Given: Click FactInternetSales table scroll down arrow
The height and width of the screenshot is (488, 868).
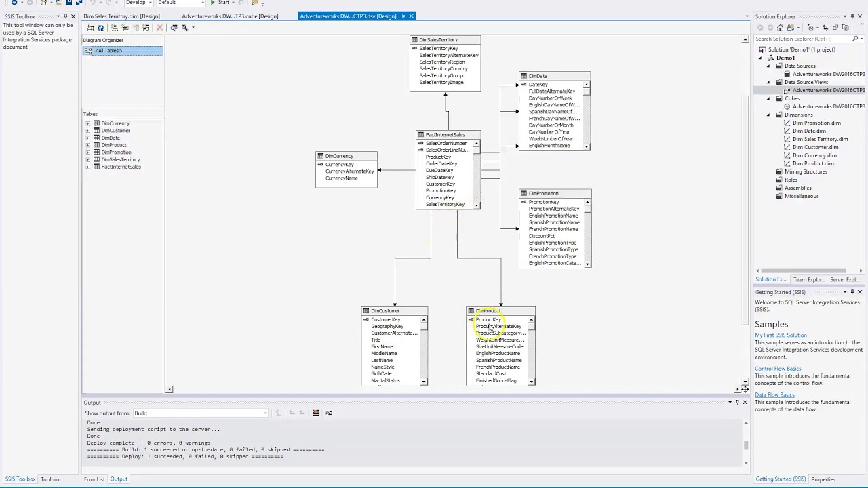Looking at the screenshot, I should (x=477, y=205).
